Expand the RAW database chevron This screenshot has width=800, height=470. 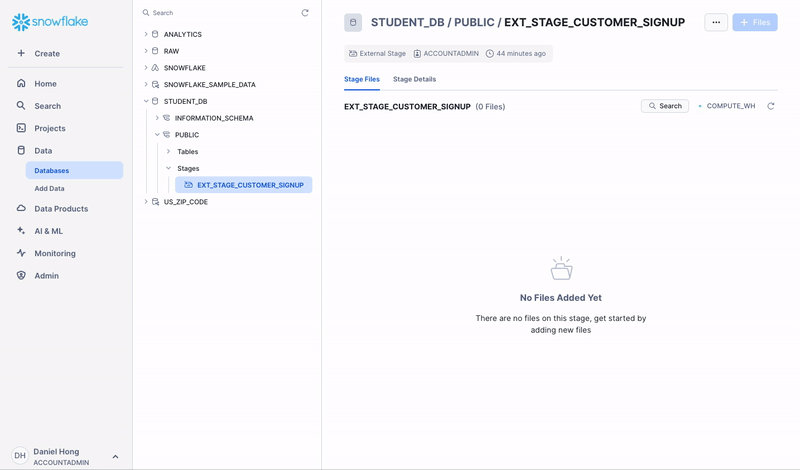click(146, 51)
